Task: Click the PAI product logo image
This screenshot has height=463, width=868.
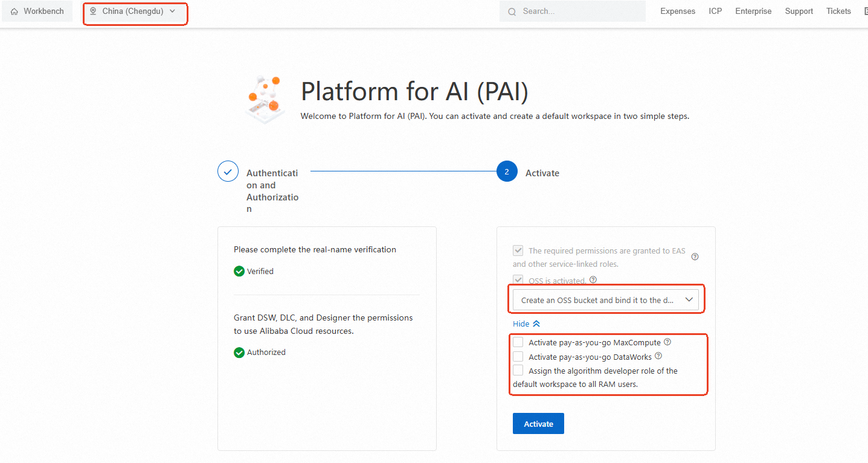Action: (265, 100)
